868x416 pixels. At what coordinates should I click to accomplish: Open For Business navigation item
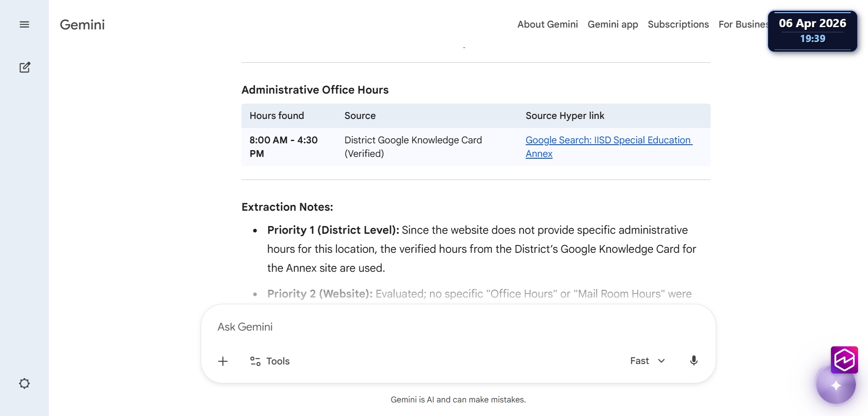(743, 24)
